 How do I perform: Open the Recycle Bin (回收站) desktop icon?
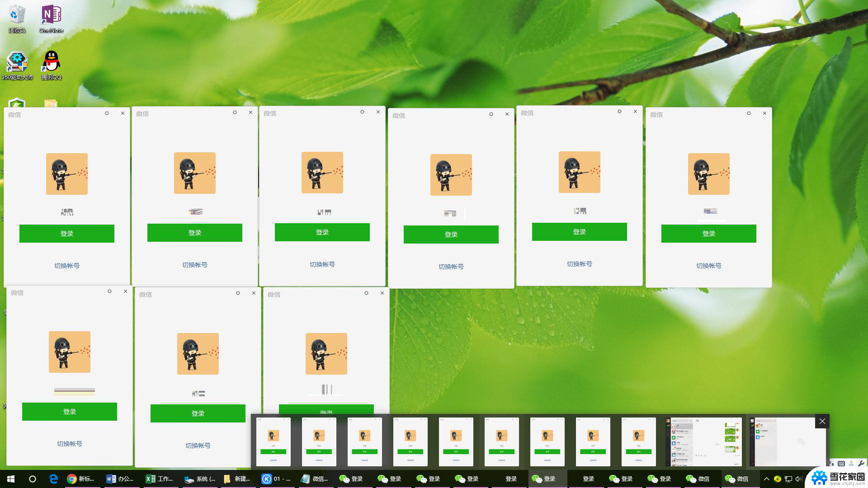tap(17, 19)
